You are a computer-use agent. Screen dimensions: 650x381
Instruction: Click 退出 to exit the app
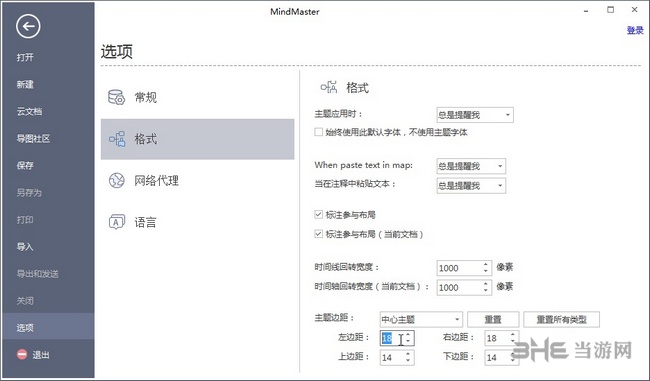tap(41, 355)
